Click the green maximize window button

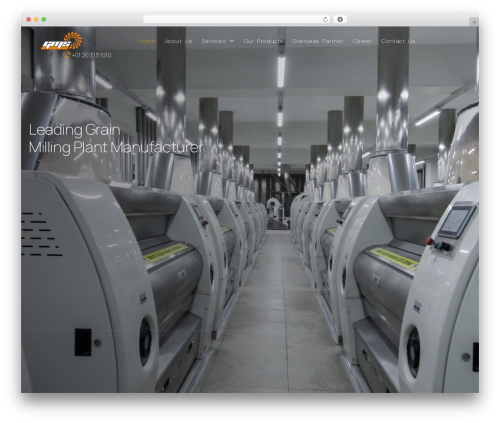pyautogui.click(x=44, y=19)
